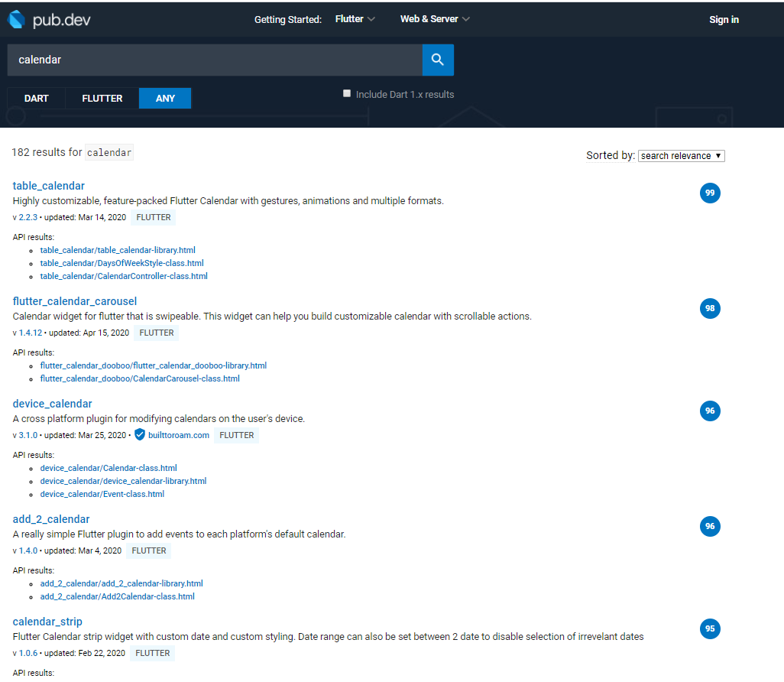
Task: Click the blue search magnifier button
Action: coord(438,60)
